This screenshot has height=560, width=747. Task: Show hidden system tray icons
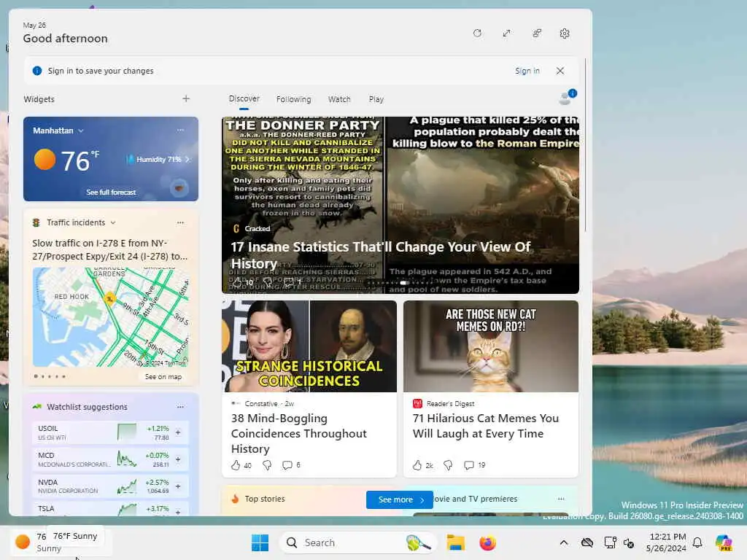tap(564, 542)
